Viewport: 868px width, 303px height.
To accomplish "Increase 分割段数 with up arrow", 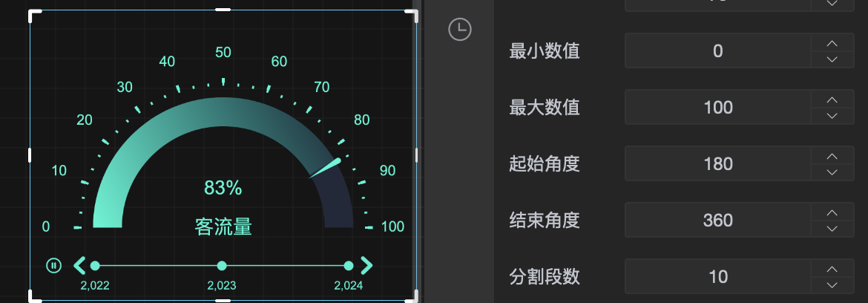I will [x=832, y=269].
